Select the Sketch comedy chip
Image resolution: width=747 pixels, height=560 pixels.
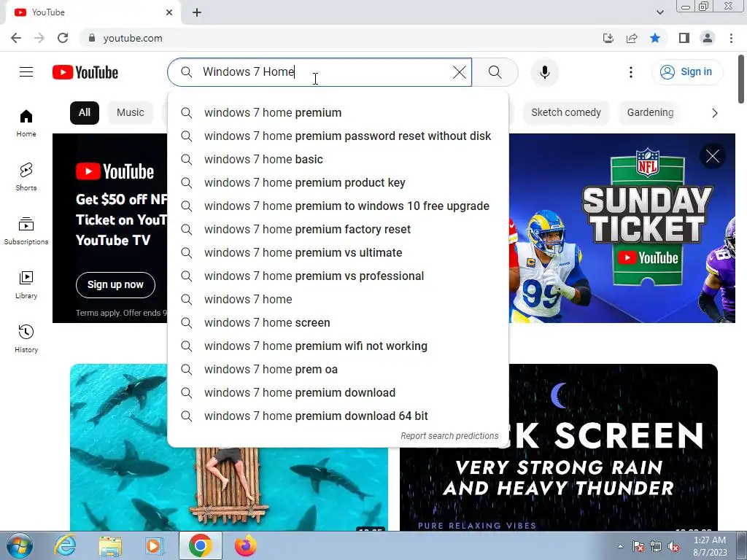coord(566,113)
